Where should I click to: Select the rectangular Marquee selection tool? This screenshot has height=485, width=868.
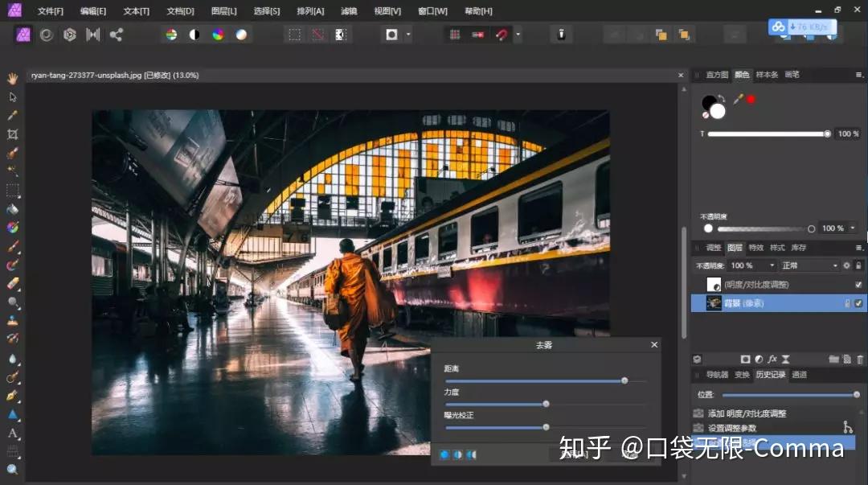tap(11, 191)
